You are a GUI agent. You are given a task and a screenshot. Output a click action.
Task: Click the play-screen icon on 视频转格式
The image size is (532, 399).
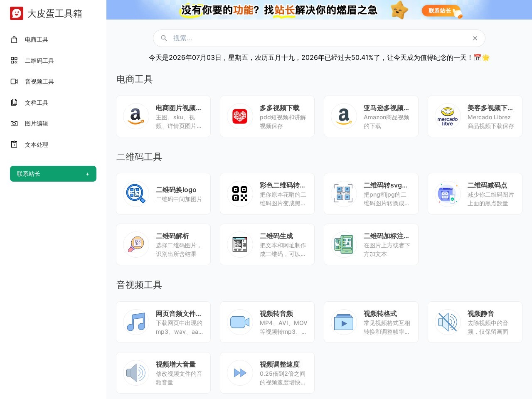344,322
